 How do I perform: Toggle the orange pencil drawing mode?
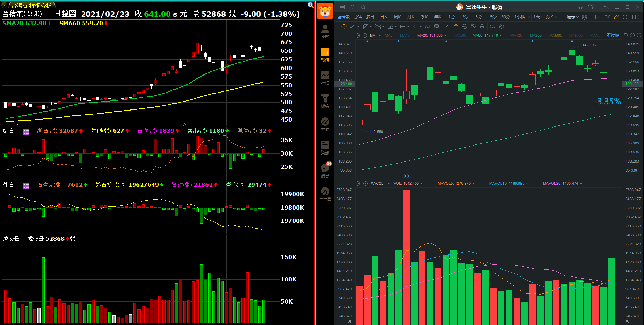616,17
